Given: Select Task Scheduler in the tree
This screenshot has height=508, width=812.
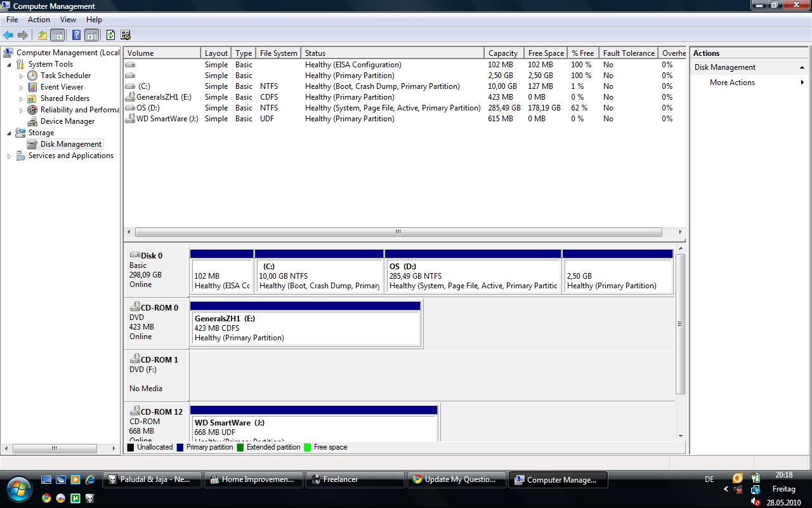Looking at the screenshot, I should [x=65, y=76].
